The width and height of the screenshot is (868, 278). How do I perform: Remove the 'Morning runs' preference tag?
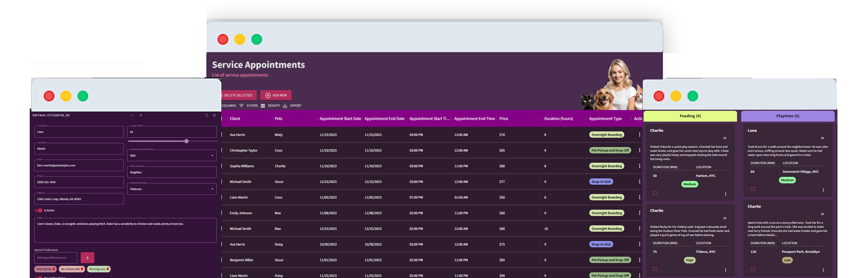[108, 269]
